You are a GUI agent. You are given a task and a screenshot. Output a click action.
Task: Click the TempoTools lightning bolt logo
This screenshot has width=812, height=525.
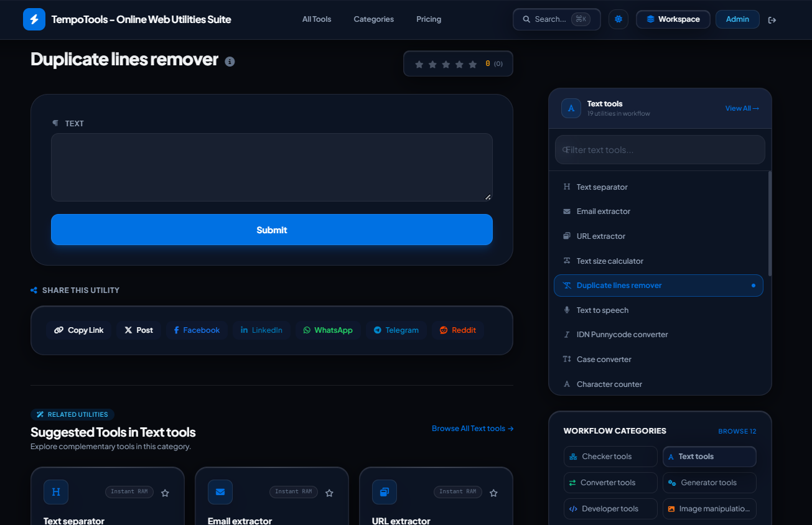pos(34,19)
